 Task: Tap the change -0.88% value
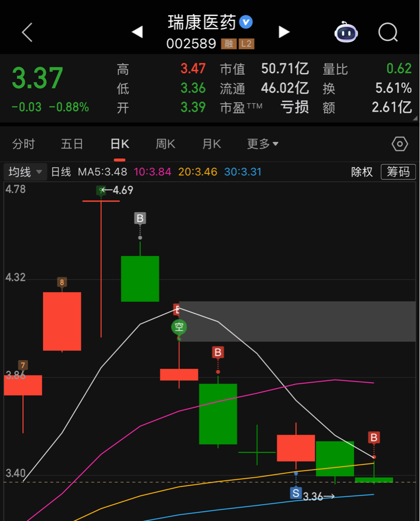point(69,107)
